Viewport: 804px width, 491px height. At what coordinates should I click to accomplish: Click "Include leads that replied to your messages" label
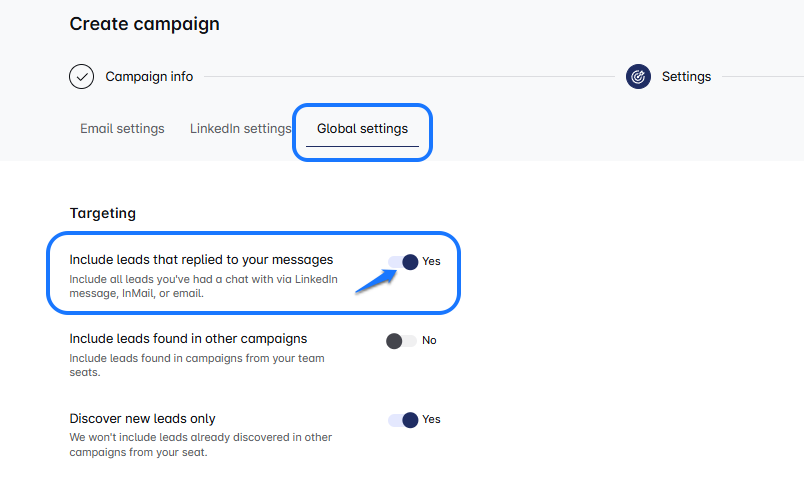[201, 260]
